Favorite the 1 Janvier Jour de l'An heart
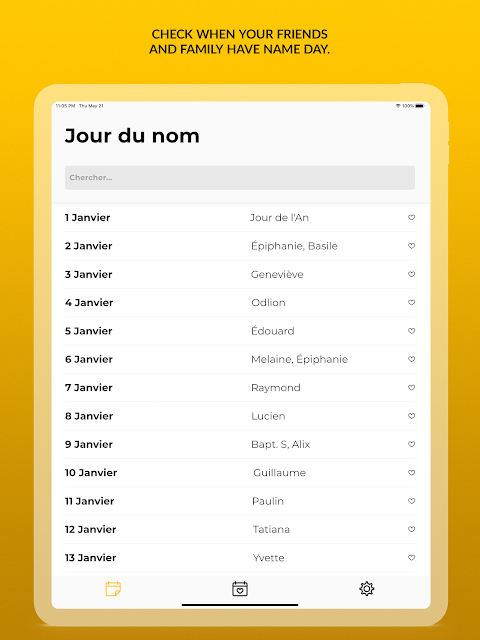Viewport: 480px width, 640px height. (411, 218)
